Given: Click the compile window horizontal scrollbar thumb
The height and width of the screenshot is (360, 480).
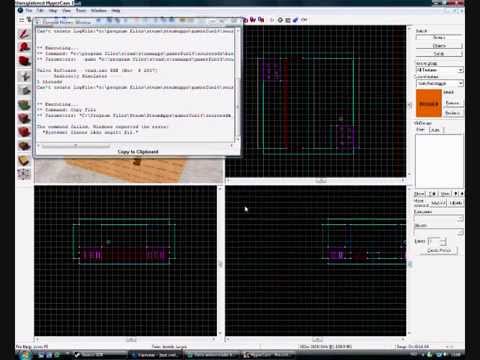Looking at the screenshot, I should (76, 146).
